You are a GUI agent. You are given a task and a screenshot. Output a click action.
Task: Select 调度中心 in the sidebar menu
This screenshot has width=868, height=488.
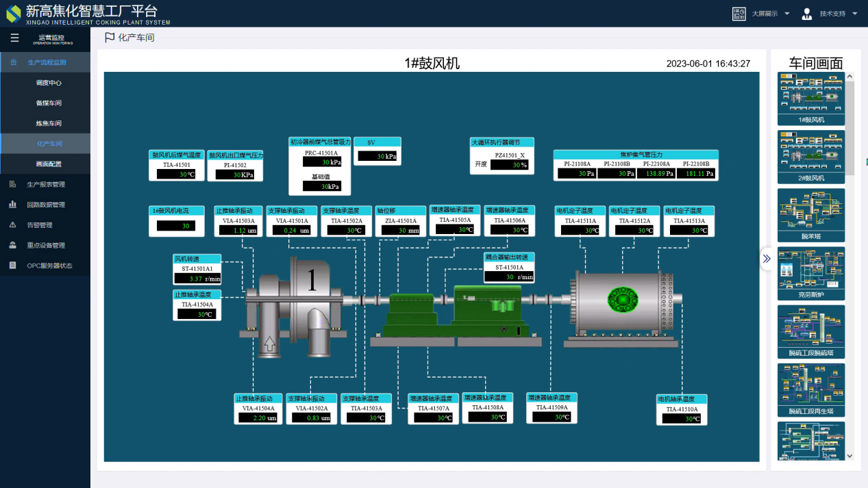pos(49,83)
